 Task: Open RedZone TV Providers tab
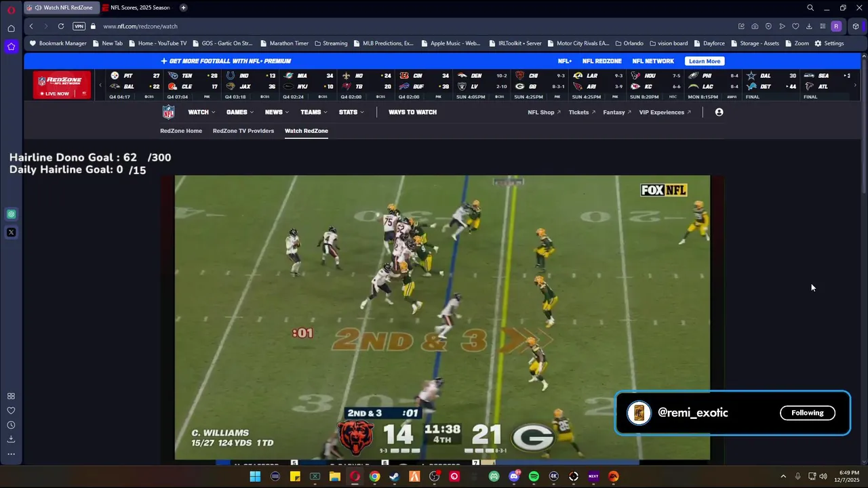point(243,131)
